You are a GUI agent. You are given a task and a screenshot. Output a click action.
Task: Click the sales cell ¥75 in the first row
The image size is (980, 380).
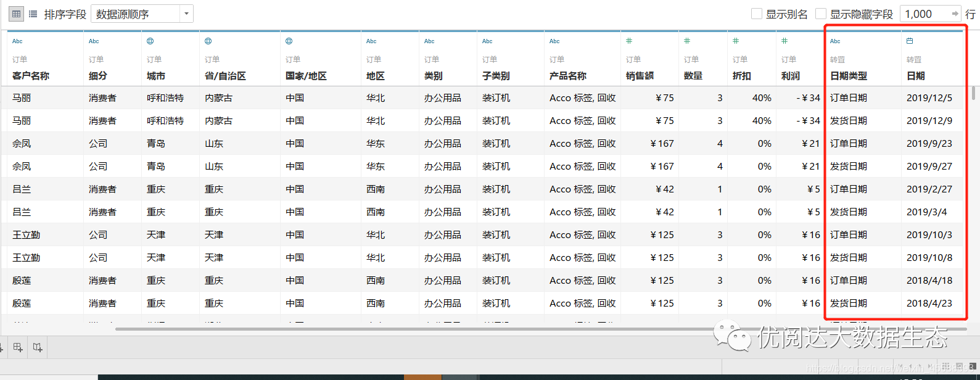[x=665, y=97]
